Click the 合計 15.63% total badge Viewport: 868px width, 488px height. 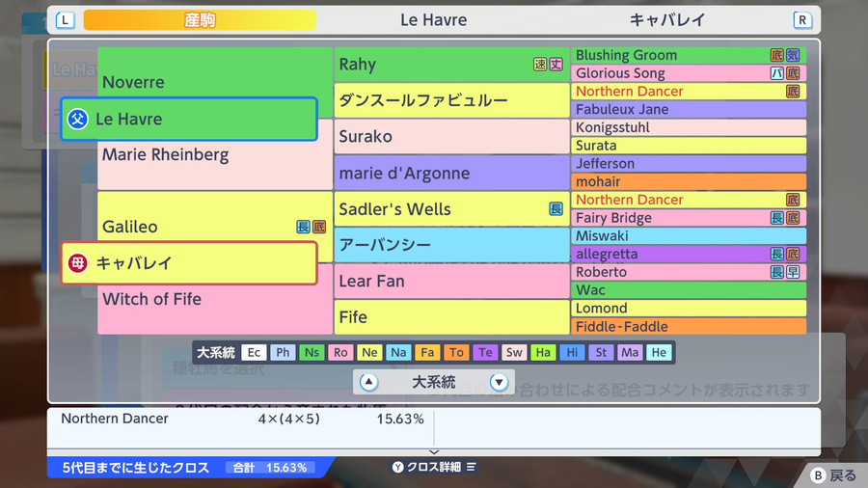270,468
